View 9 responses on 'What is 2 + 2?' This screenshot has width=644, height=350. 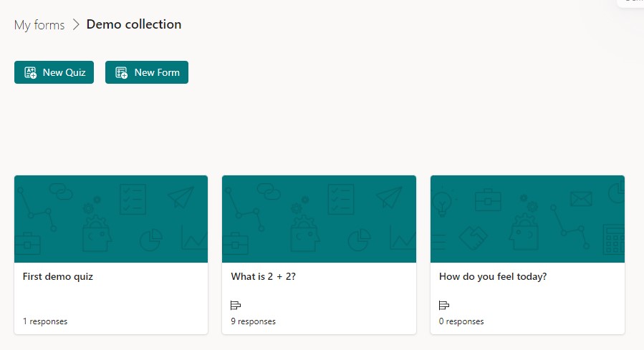253,321
